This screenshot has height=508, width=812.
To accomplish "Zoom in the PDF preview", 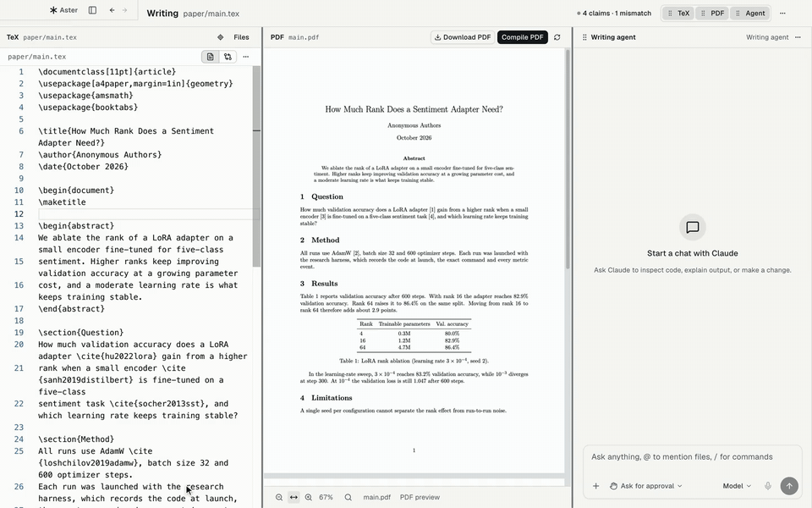I will point(309,497).
